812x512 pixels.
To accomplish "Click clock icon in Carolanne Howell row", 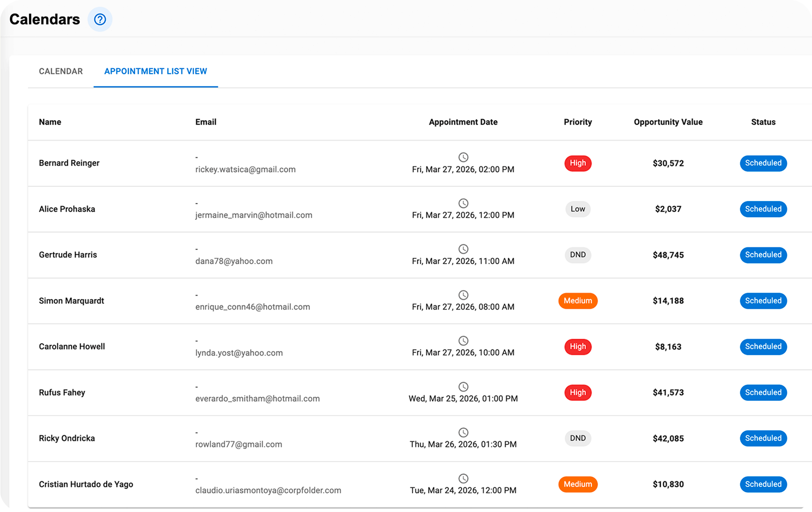I will tap(463, 340).
